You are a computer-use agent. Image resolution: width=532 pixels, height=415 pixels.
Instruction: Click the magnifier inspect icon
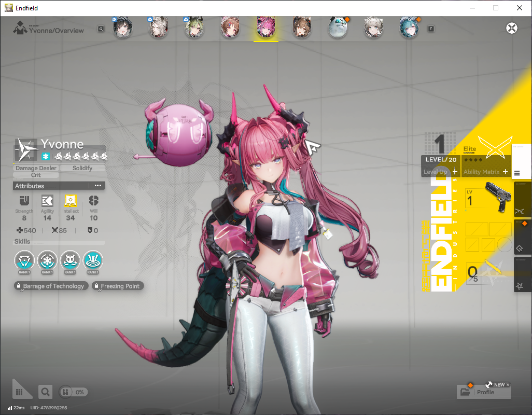[45, 392]
